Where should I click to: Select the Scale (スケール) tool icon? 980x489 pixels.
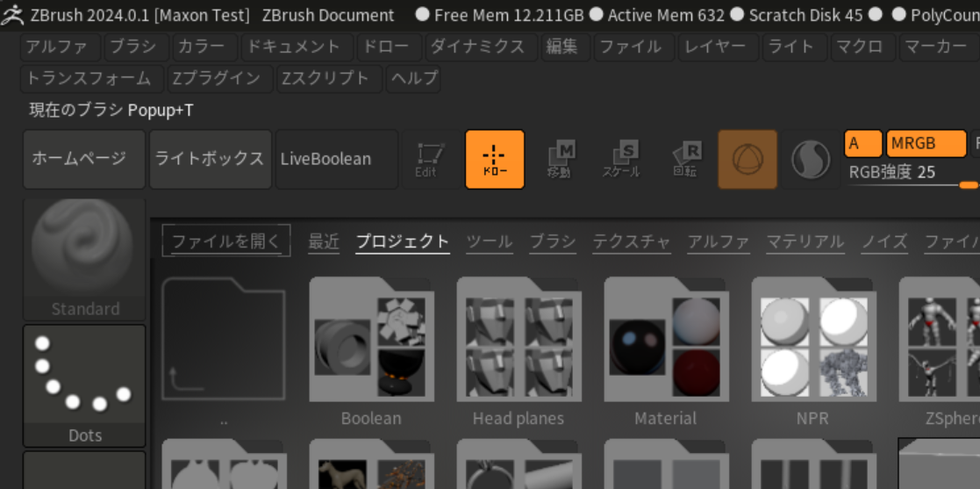621,160
